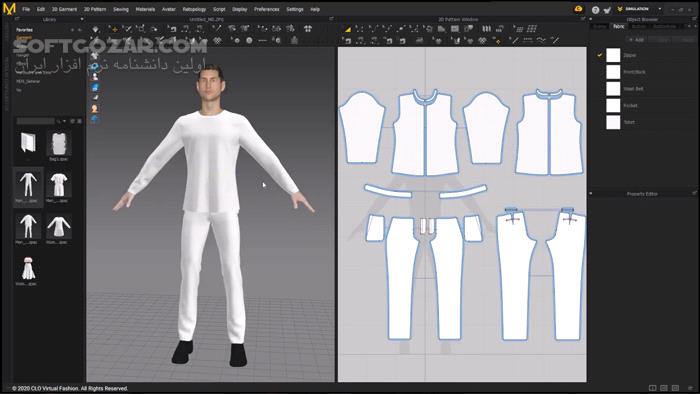Open the Materials menu
This screenshot has height=394, width=700.
145,9
